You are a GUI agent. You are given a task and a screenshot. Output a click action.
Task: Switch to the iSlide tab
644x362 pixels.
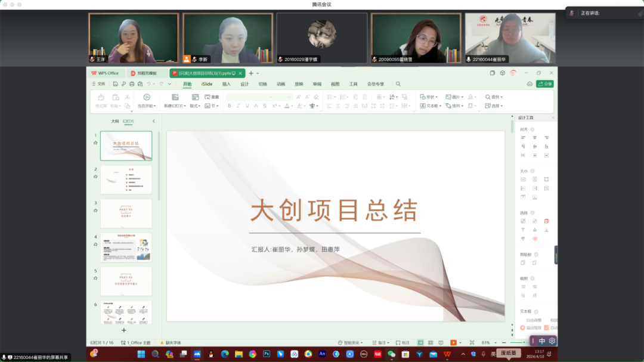pyautogui.click(x=207, y=84)
